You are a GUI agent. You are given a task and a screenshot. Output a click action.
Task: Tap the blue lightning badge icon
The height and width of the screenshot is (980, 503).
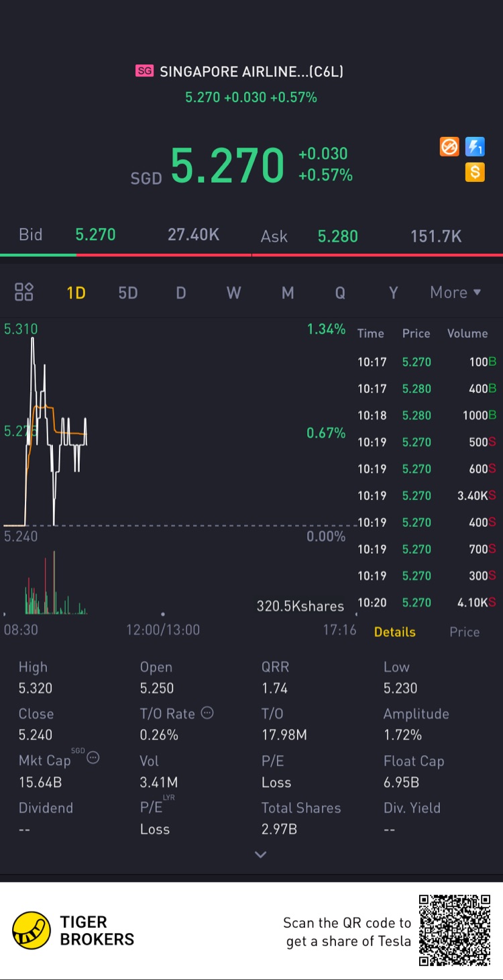click(475, 146)
